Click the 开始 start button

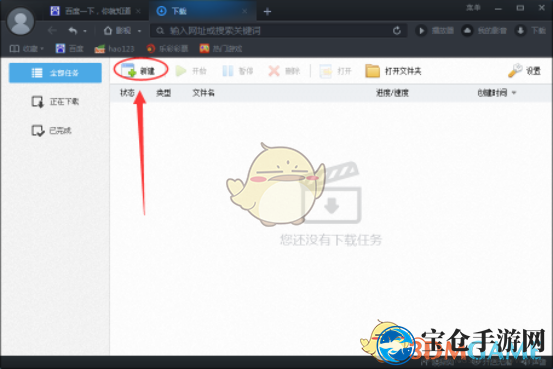(x=191, y=71)
